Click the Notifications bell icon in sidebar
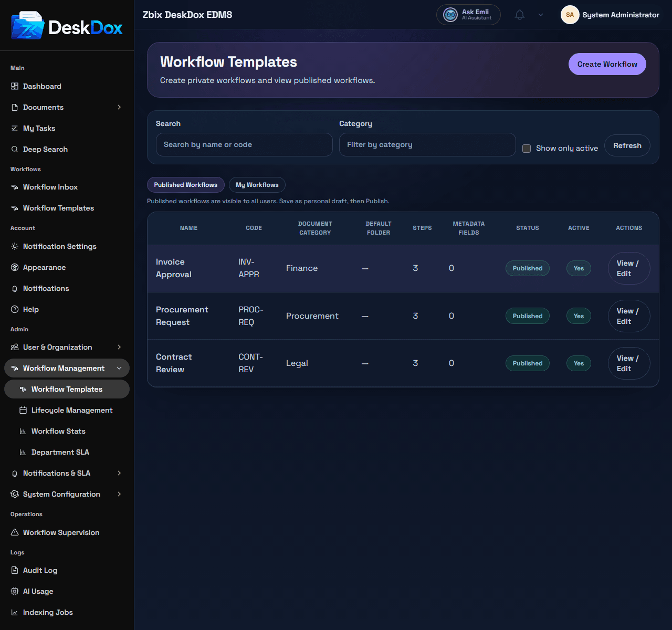The height and width of the screenshot is (630, 672). point(15,288)
